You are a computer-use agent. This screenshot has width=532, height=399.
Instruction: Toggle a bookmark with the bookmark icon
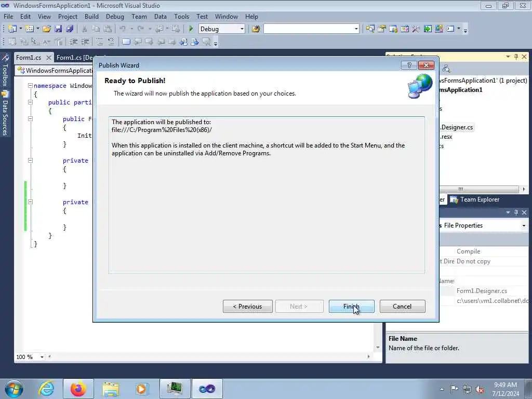click(x=126, y=42)
